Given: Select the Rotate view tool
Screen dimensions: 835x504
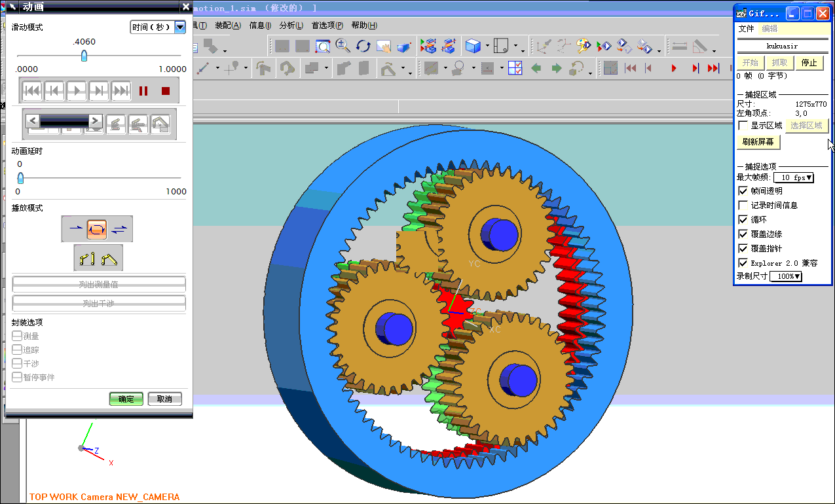Looking at the screenshot, I should tap(363, 46).
